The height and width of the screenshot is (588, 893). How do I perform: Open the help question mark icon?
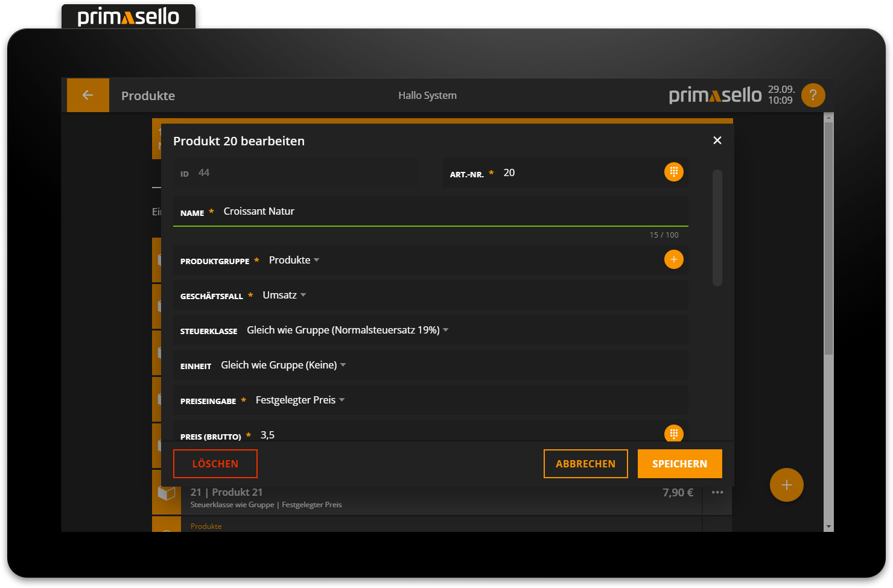[813, 95]
